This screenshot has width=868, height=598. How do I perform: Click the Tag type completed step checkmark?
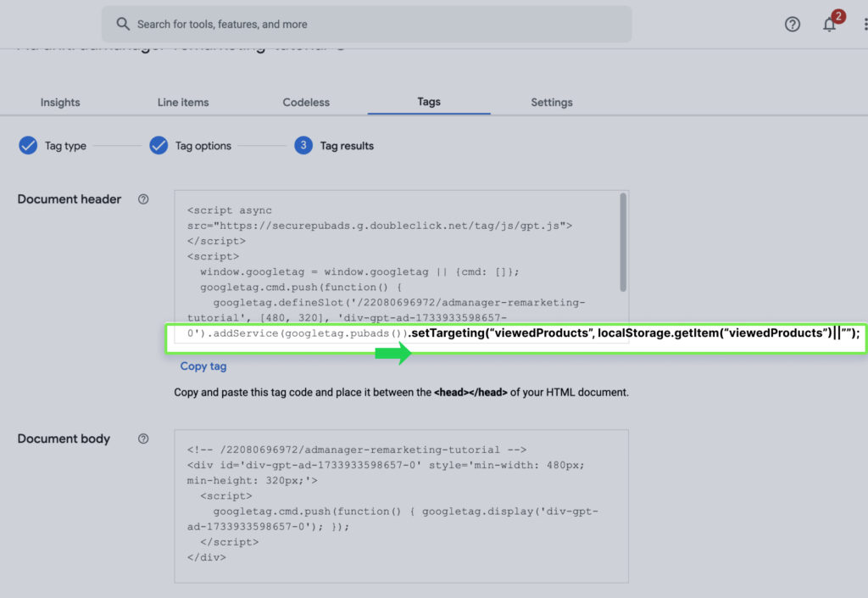point(28,145)
